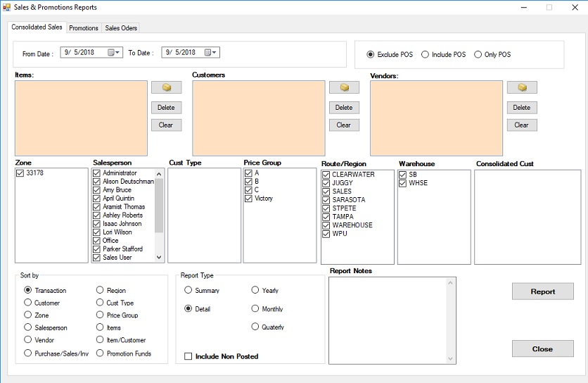
Task: Toggle the Office salesperson checkbox
Action: coord(97,241)
